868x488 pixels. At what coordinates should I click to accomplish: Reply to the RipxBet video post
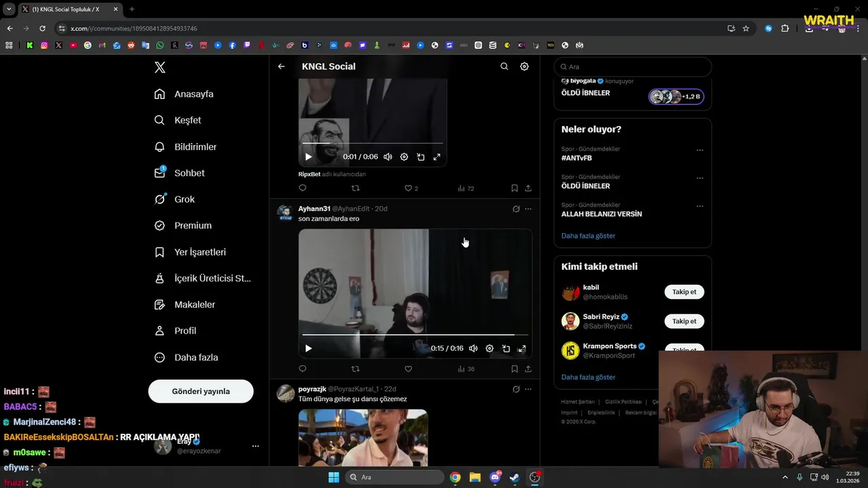point(302,188)
